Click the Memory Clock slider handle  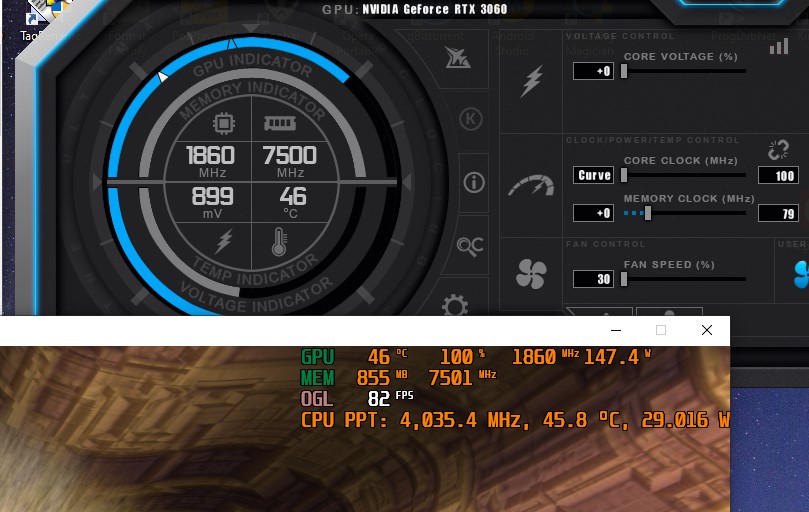point(648,213)
